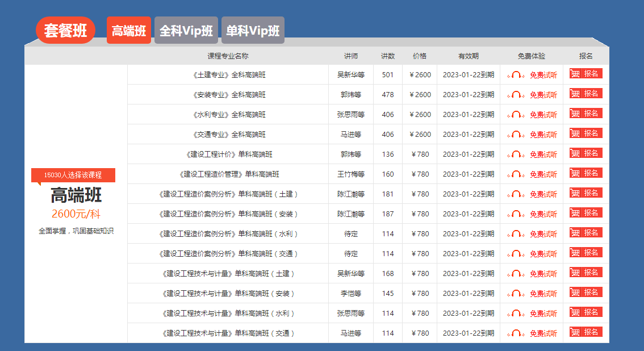Click 报名 for 《安装专业》全科高端班

(586, 94)
